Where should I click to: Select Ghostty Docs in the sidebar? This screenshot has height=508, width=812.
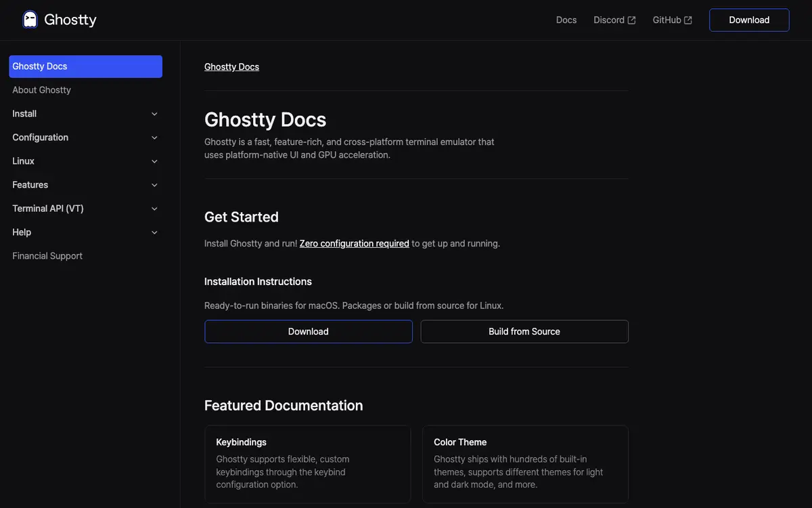tap(85, 66)
